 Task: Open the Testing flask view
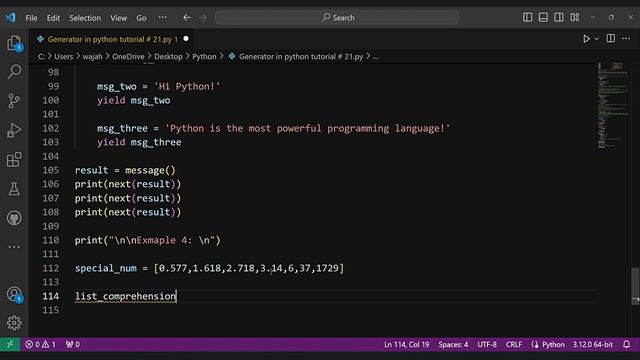pyautogui.click(x=14, y=189)
